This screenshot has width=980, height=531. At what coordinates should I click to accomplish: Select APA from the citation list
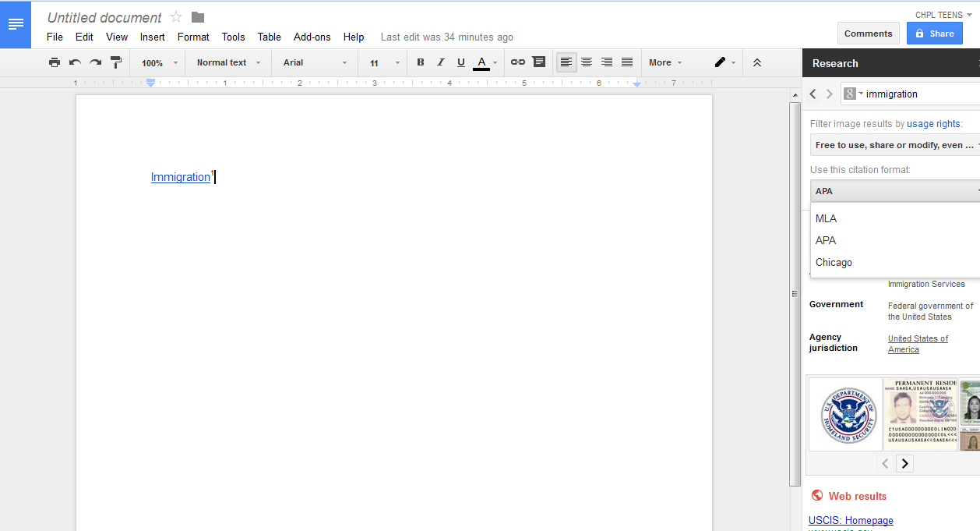(895, 240)
